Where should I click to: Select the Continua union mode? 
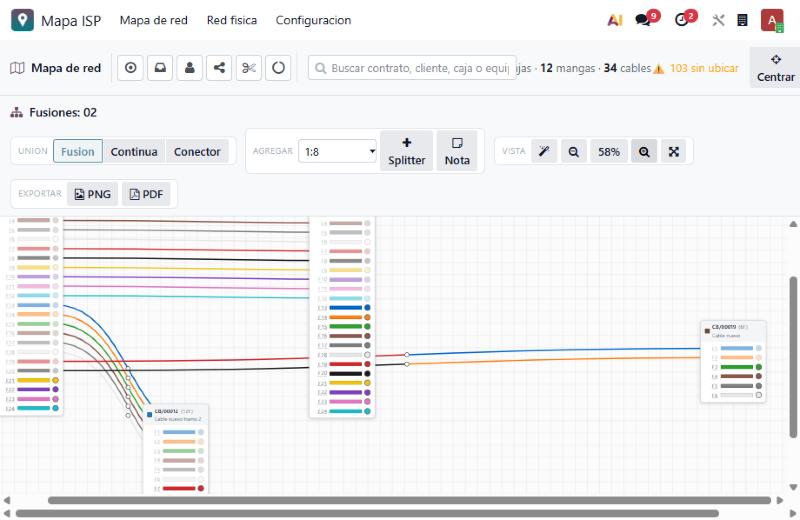134,152
